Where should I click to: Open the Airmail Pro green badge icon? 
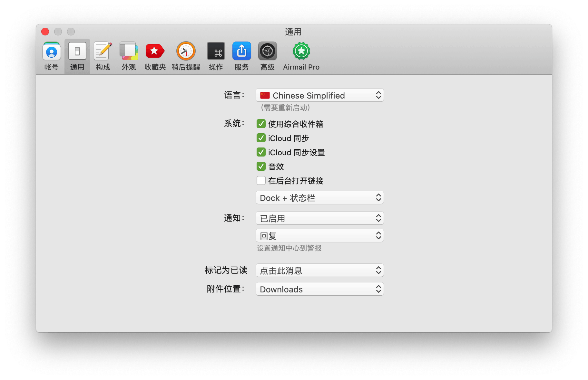(x=301, y=52)
